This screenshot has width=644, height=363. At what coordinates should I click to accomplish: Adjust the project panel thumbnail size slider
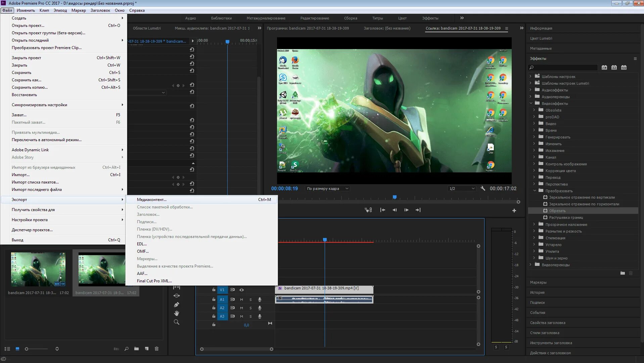tap(27, 349)
